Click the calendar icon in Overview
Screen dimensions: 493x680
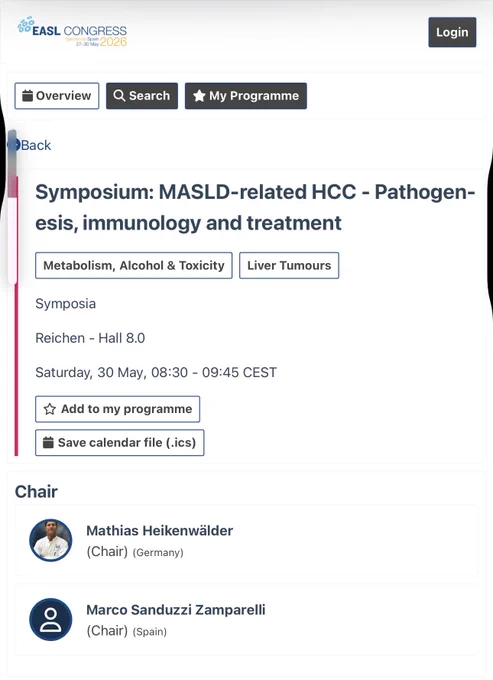point(27,96)
